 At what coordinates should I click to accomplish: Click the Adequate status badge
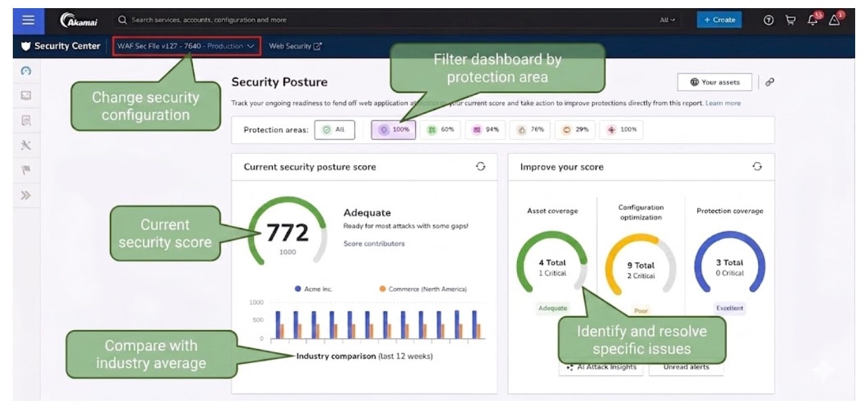click(553, 308)
